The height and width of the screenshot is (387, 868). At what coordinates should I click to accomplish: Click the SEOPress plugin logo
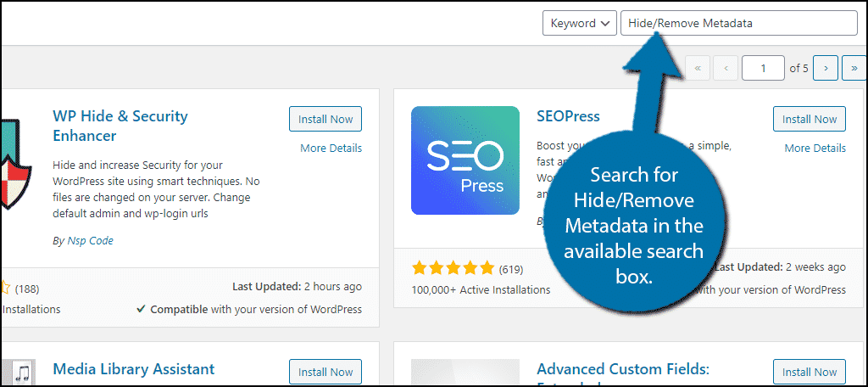point(465,160)
